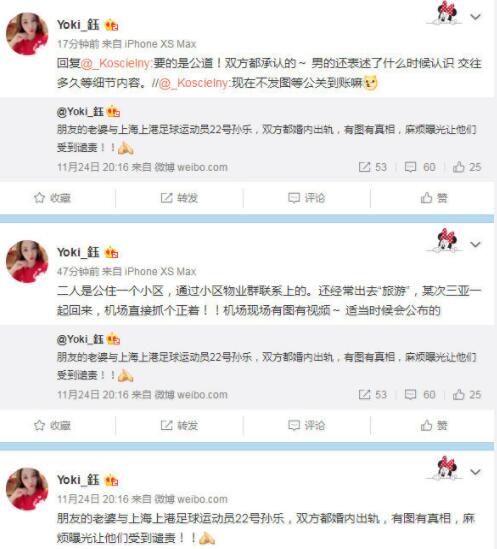
Task: Open 评论 comments under the second post
Action: [306, 425]
